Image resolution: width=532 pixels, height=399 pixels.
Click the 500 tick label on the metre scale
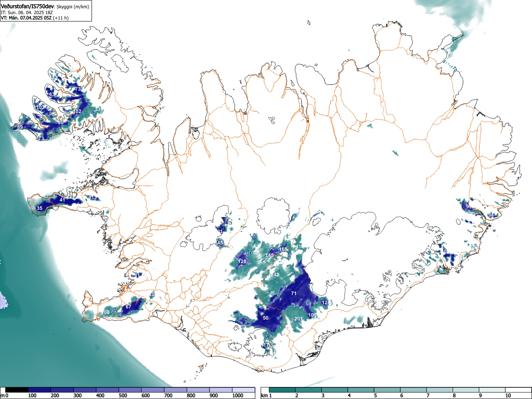click(x=123, y=396)
